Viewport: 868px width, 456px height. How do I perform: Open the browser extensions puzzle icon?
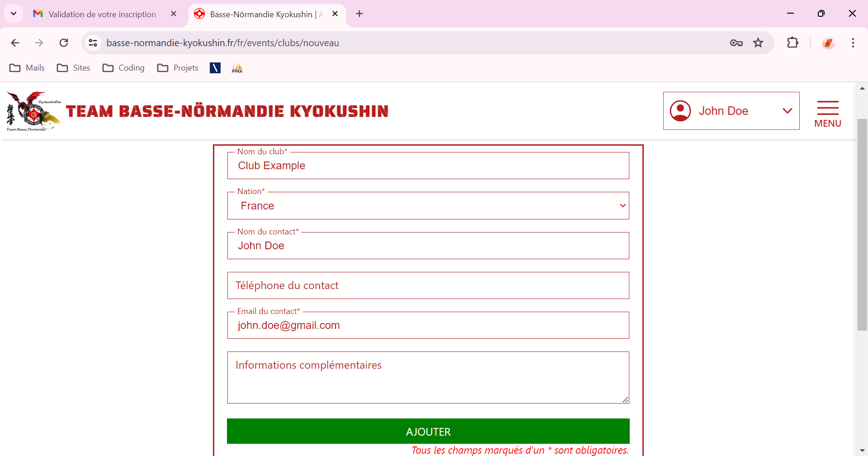coord(793,43)
